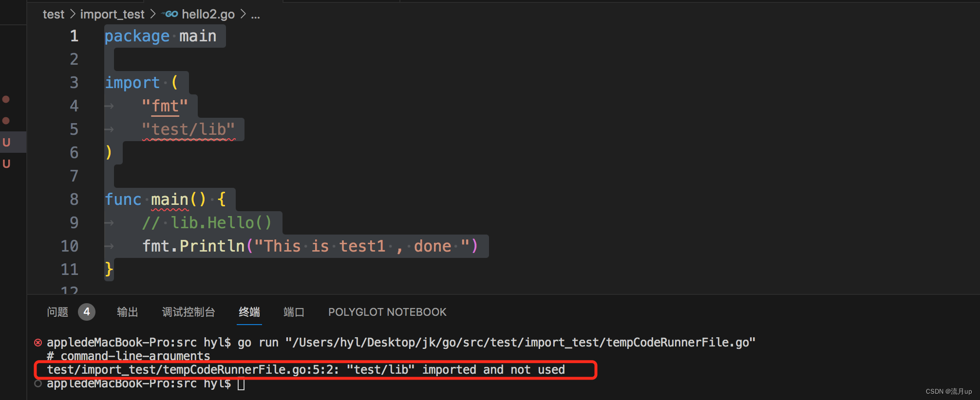The image size is (980, 400).
Task: Click the 'package' keyword on line 1
Action: [137, 36]
